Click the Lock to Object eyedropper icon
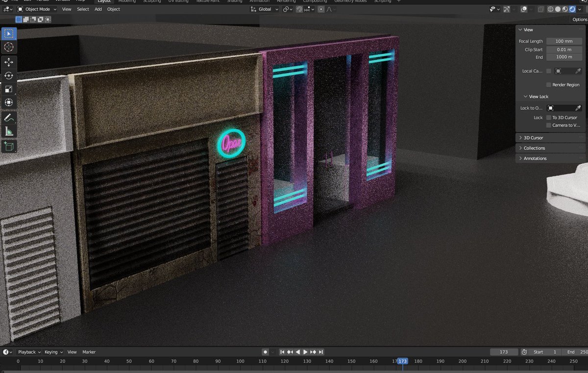The height and width of the screenshot is (373, 588). [578, 108]
